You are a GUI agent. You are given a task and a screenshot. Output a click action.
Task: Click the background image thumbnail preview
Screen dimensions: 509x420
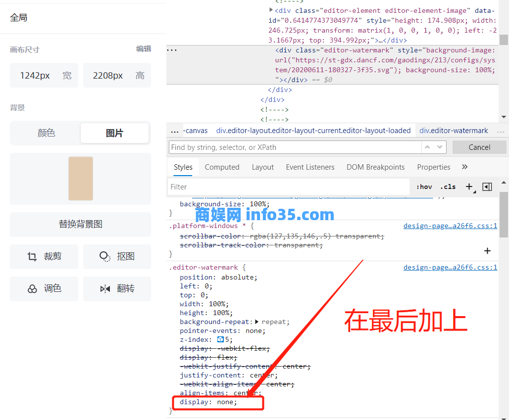tap(81, 179)
